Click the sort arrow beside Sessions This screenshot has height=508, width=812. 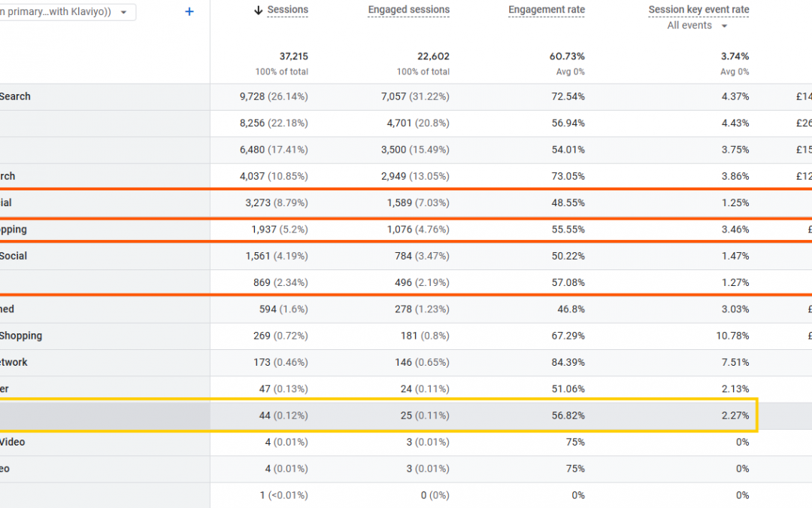pyautogui.click(x=259, y=10)
